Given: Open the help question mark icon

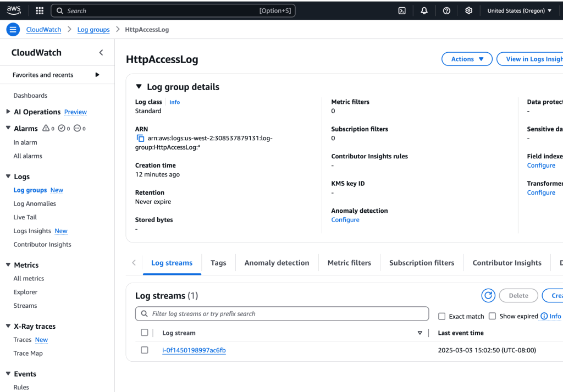Looking at the screenshot, I should 446,10.
